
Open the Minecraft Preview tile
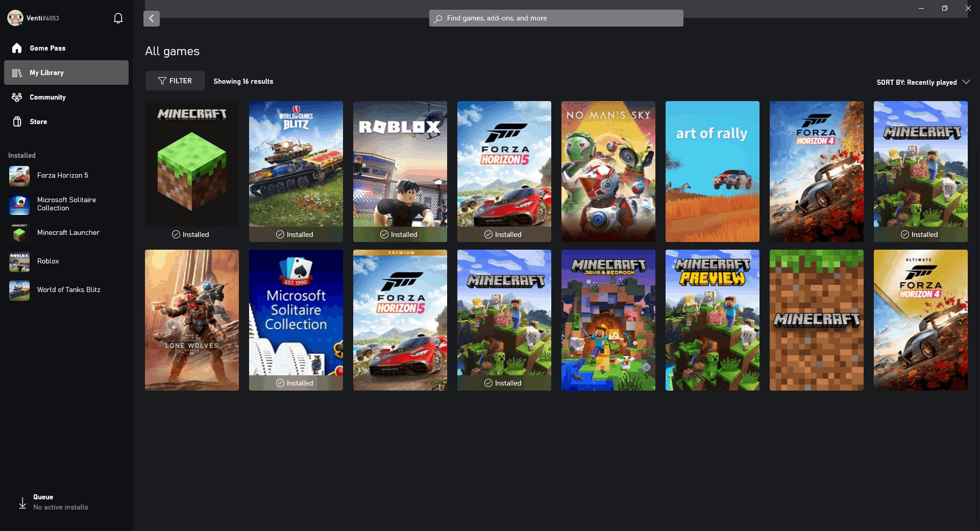tap(713, 320)
